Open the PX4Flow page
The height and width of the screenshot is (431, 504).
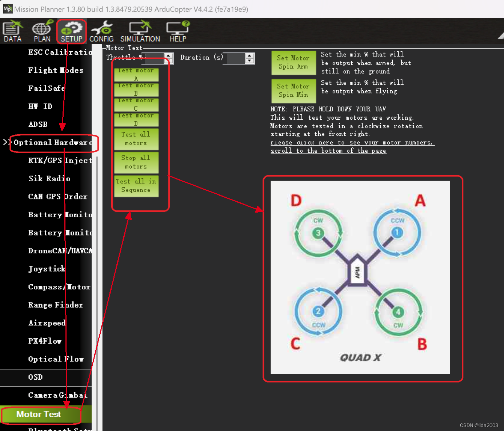(45, 341)
